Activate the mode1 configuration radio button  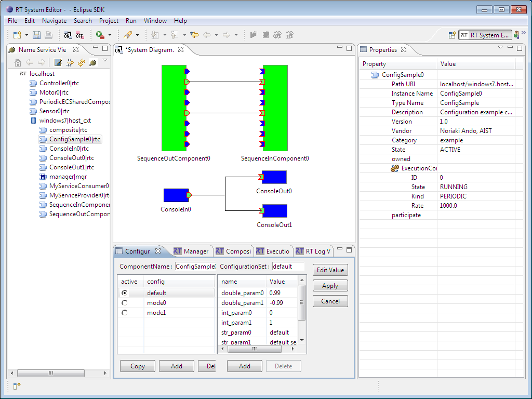(125, 312)
